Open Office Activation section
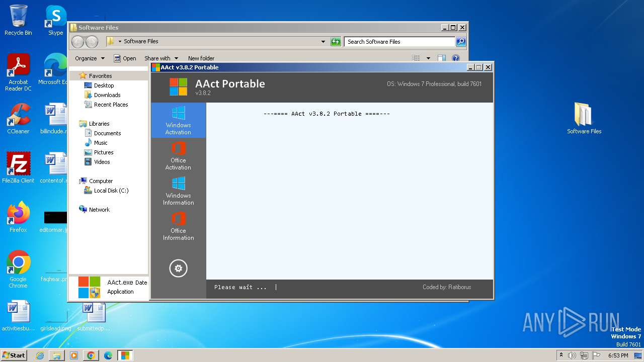The width and height of the screenshot is (644, 362). 178,156
